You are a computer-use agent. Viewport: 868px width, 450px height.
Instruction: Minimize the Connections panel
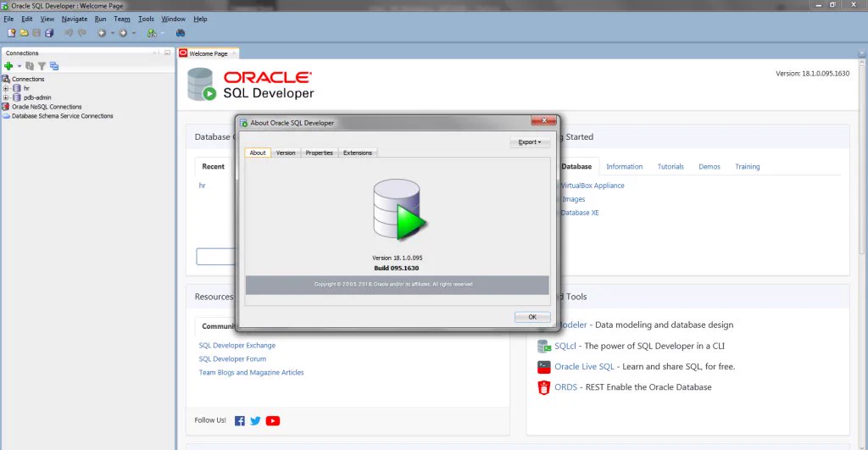point(167,53)
